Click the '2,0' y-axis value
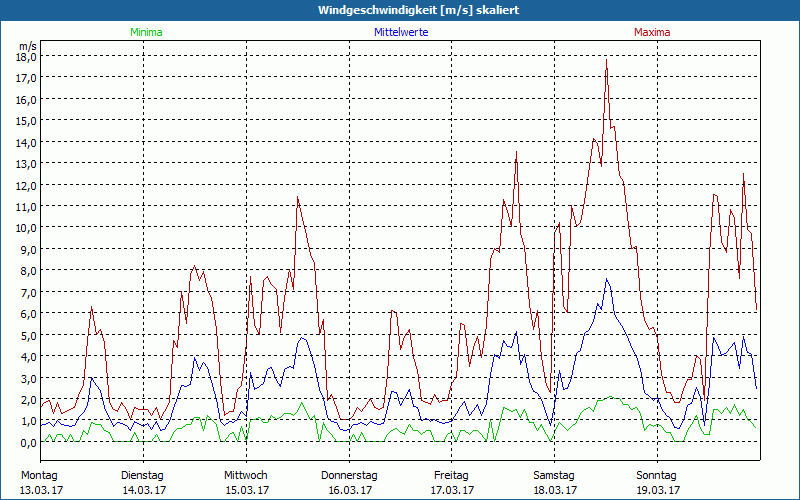The height and width of the screenshot is (500, 800). click(30, 400)
